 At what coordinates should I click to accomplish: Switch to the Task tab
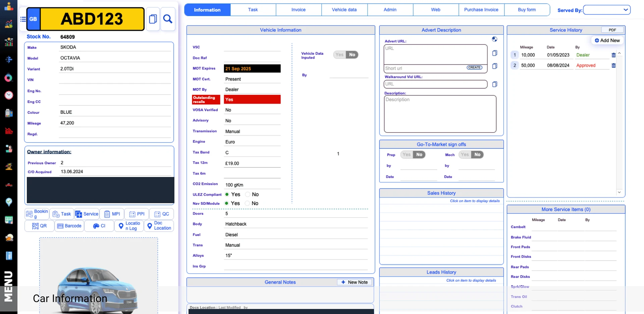(x=253, y=10)
